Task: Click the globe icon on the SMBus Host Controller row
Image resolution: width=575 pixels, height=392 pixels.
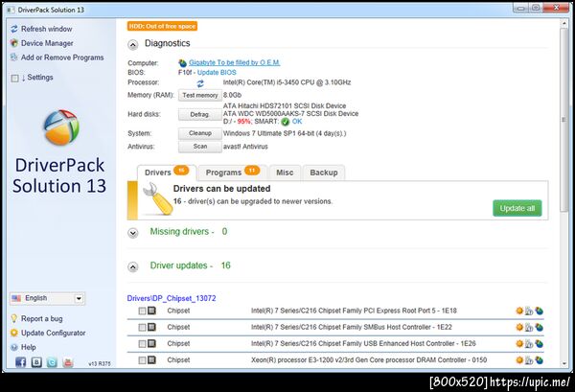Action: tap(539, 327)
